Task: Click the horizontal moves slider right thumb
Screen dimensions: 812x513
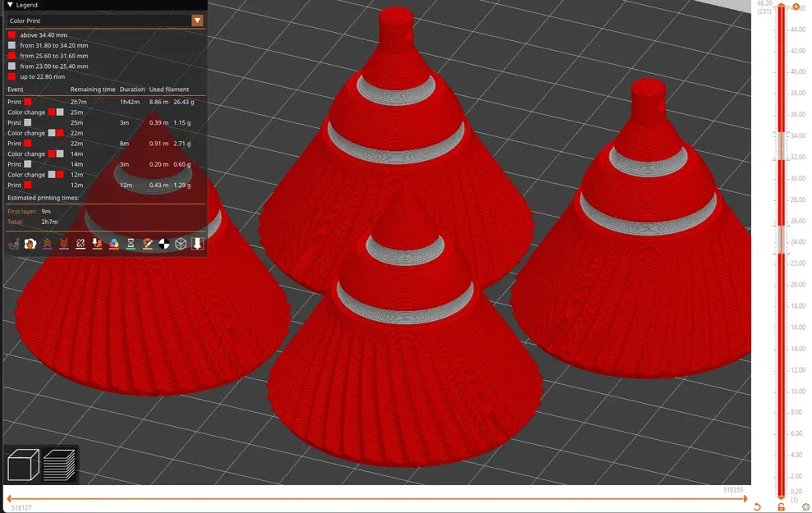Action: pos(745,499)
